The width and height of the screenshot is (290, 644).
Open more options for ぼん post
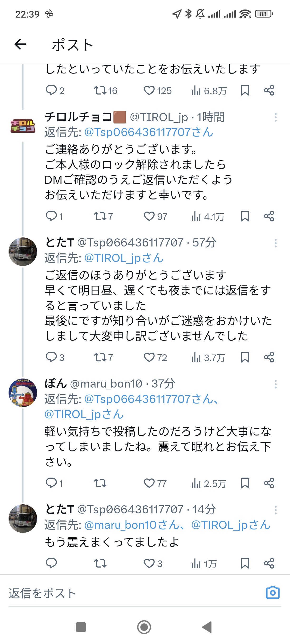click(x=275, y=384)
